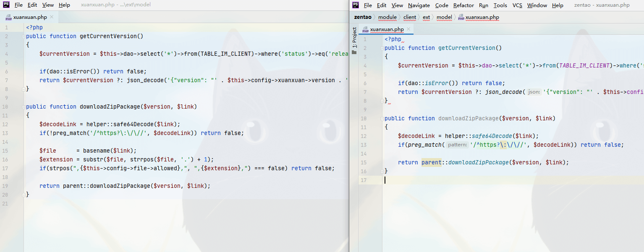Click the PhpStorm logo in the right window
The width and height of the screenshot is (644, 252).
click(x=356, y=5)
